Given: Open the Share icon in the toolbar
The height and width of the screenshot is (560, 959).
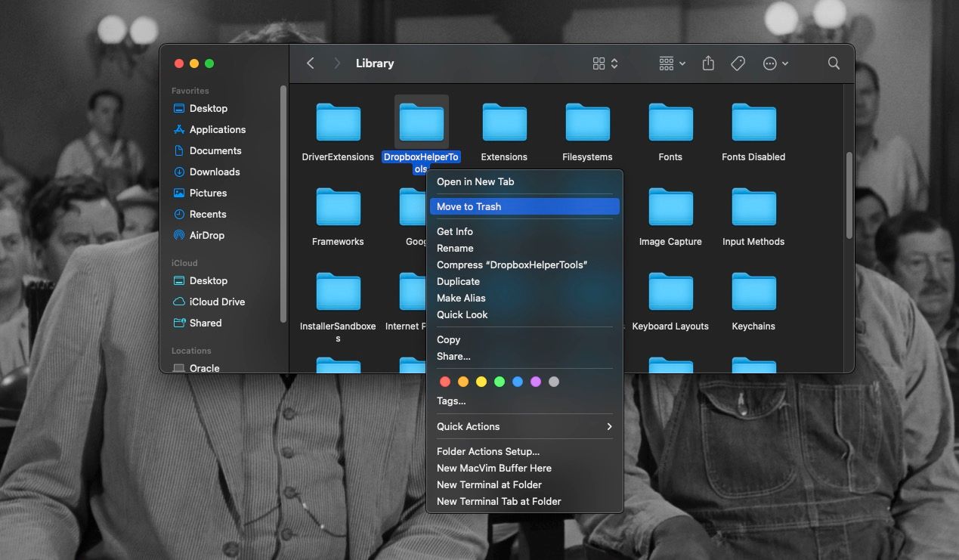Looking at the screenshot, I should pyautogui.click(x=707, y=63).
